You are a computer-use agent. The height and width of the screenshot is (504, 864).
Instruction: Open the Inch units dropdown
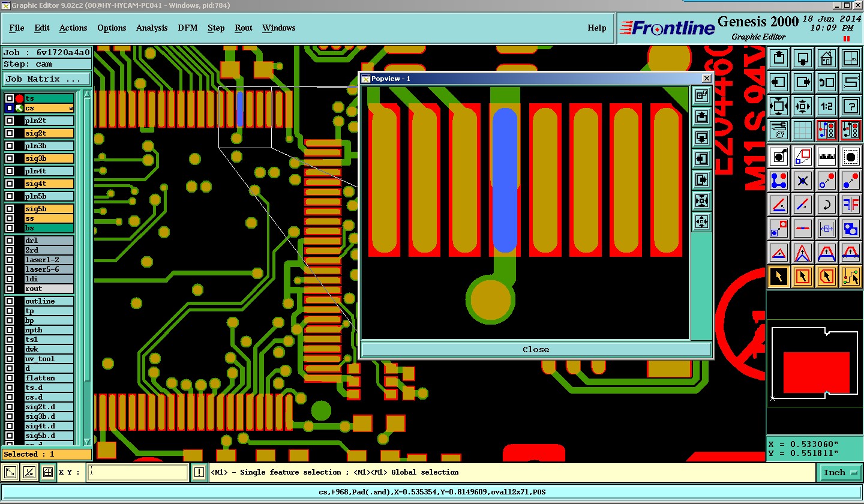(840, 473)
